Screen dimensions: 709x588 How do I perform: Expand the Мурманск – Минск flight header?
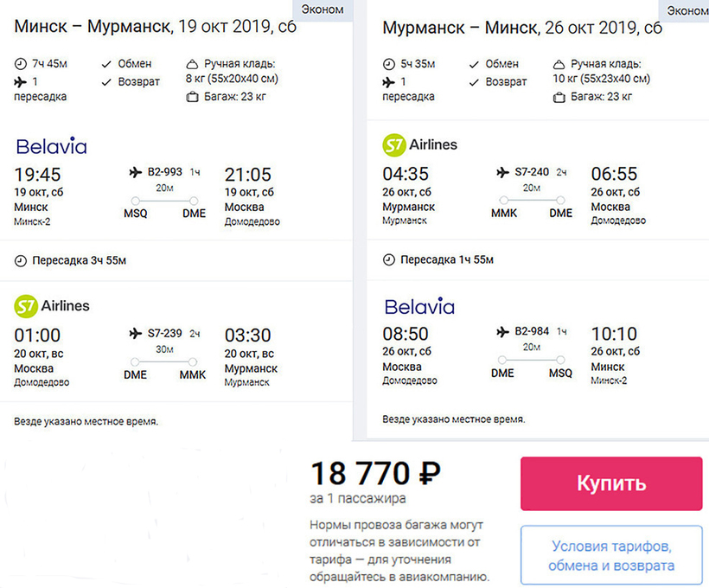click(522, 28)
